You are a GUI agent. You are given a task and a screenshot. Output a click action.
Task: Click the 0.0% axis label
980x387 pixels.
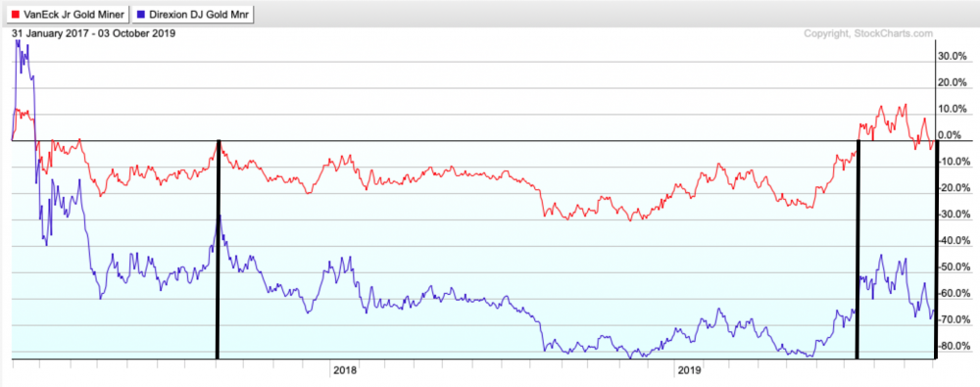tap(955, 135)
